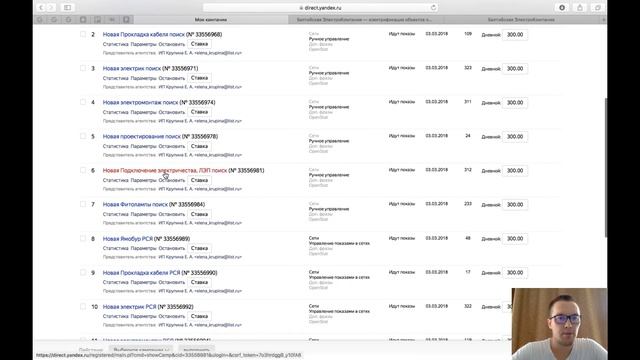Check the box for campaign row 3
Viewport: 640px width, 360px height.
tap(83, 68)
